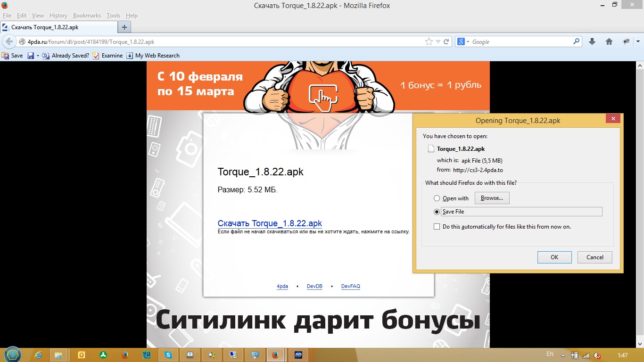Open My Web Research
The width and height of the screenshot is (644, 362).
tap(153, 55)
